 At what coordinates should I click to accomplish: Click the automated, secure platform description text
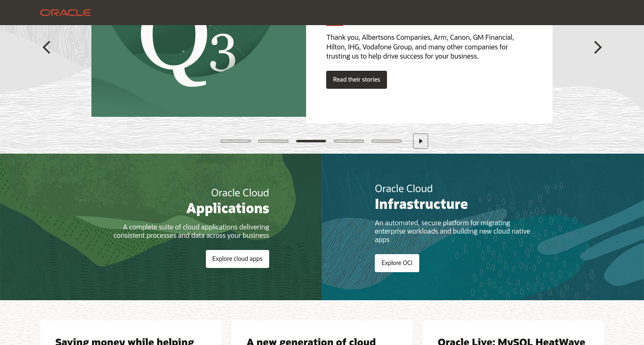452,231
